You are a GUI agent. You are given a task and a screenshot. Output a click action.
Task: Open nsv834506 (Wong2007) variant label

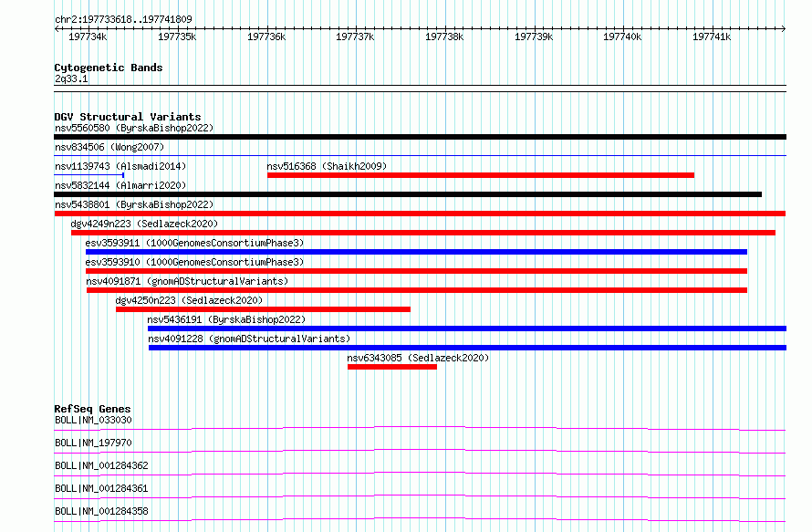[109, 147]
